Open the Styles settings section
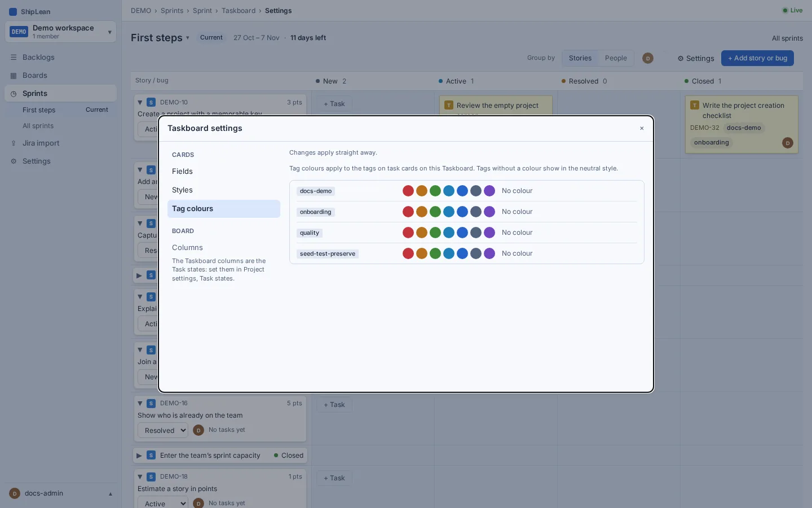Viewport: 812px width, 508px height. tap(224, 190)
